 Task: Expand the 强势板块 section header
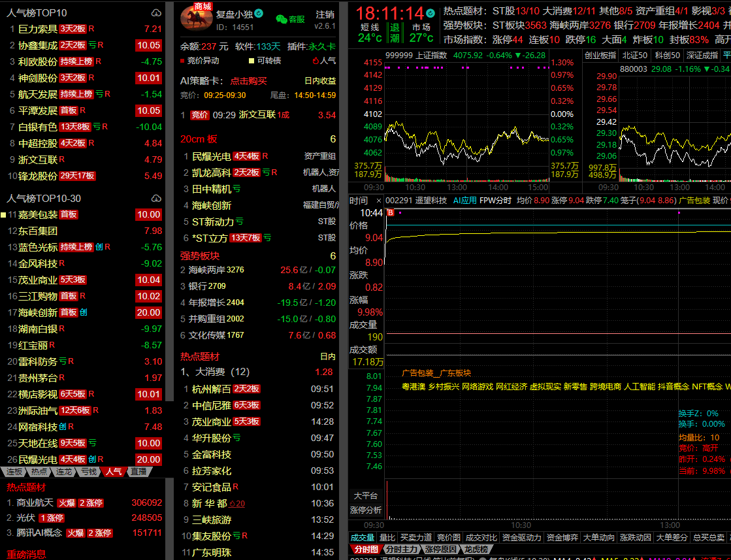tap(200, 255)
